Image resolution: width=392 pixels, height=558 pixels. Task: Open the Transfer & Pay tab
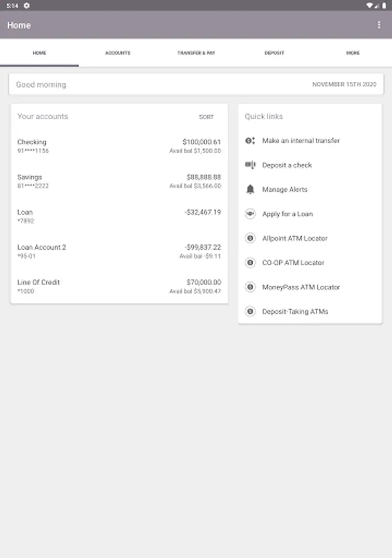pos(196,53)
